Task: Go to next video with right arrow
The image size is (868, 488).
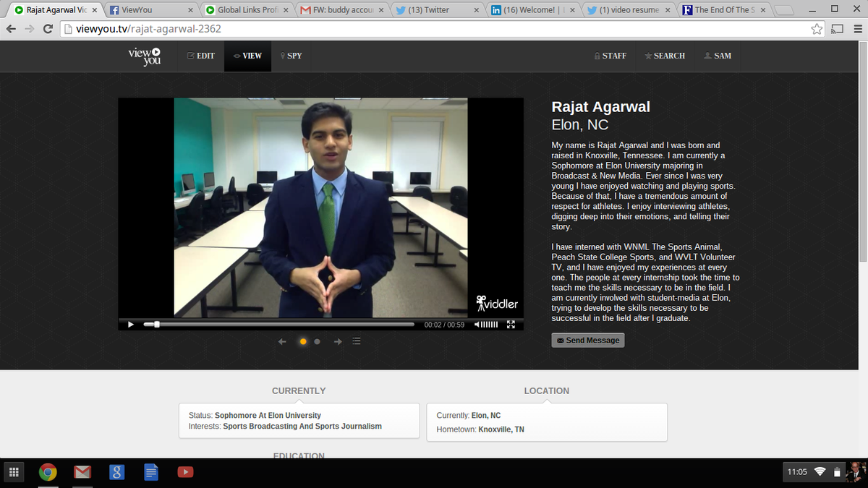Action: [x=338, y=341]
